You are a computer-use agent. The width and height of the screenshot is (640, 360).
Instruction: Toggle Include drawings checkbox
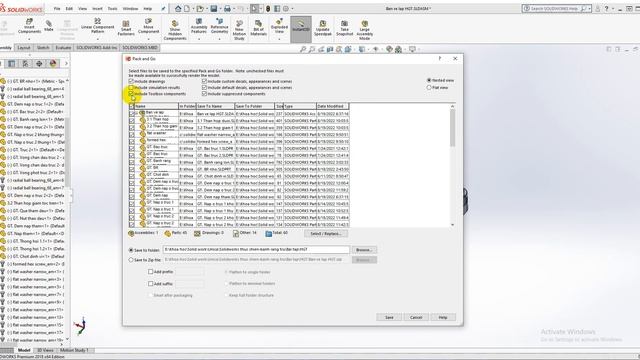tap(131, 81)
